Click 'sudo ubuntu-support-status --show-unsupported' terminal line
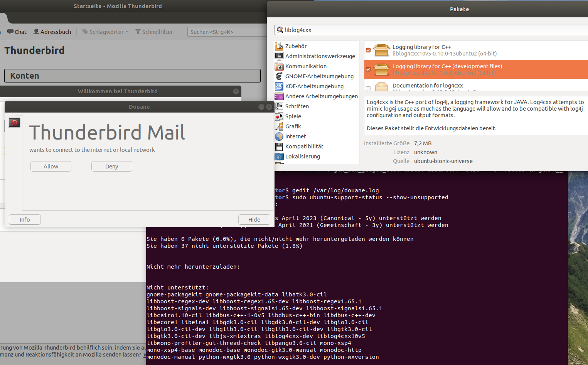The height and width of the screenshot is (365, 588). click(370, 197)
